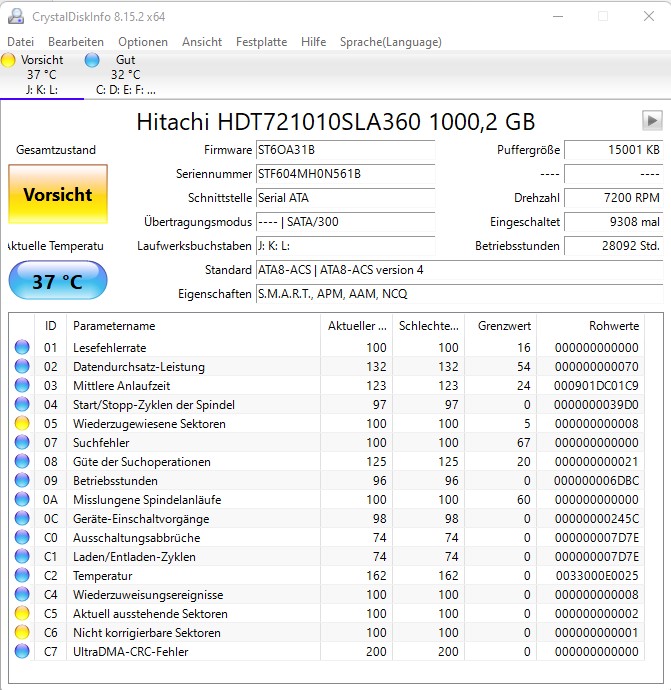
Task: Open the Sprache(Language) menu
Action: 391,42
